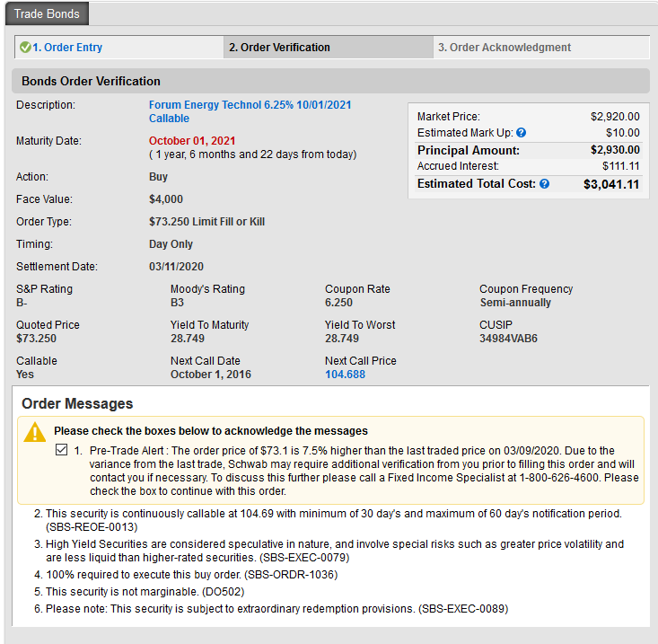Select the Order Verification step
This screenshot has width=658, height=644.
[x=279, y=48]
